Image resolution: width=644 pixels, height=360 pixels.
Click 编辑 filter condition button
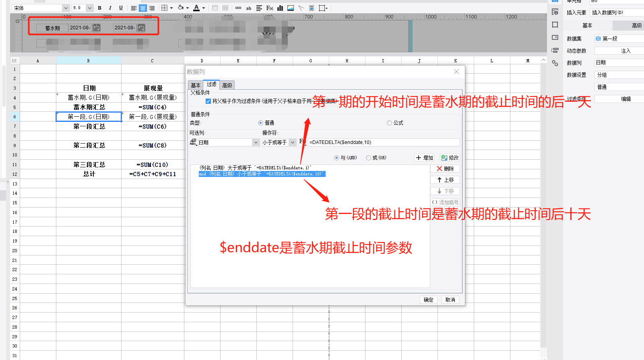pyautogui.click(x=619, y=99)
